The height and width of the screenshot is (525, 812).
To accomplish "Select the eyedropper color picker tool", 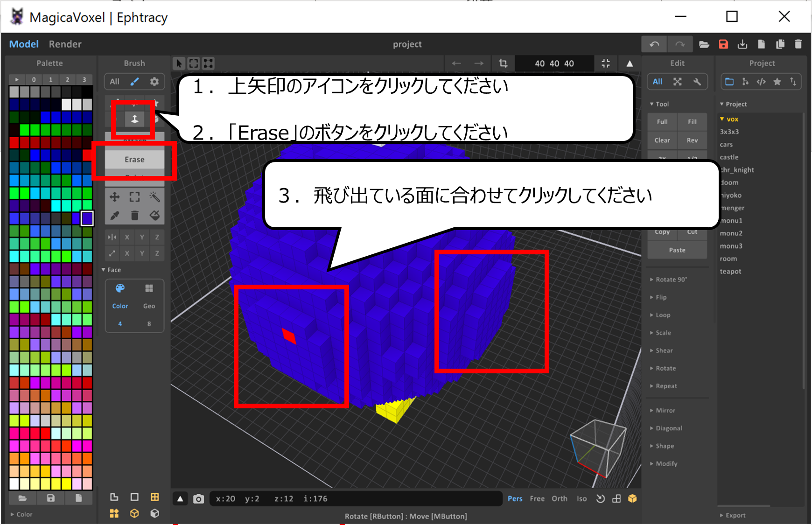I will click(x=114, y=215).
